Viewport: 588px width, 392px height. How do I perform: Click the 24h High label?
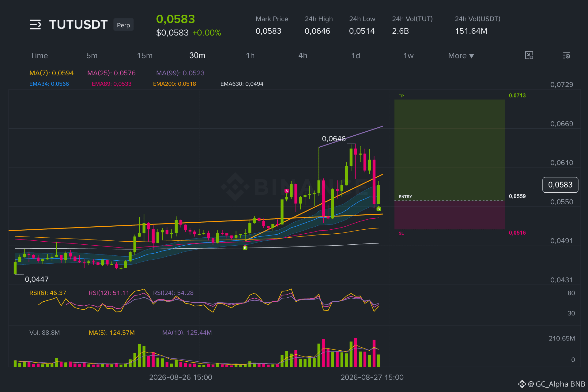(319, 19)
